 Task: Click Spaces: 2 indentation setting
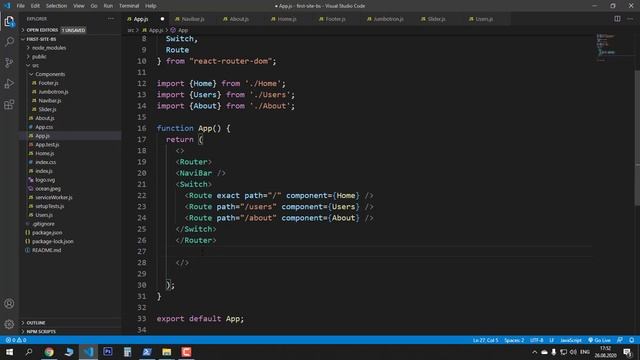click(x=514, y=340)
